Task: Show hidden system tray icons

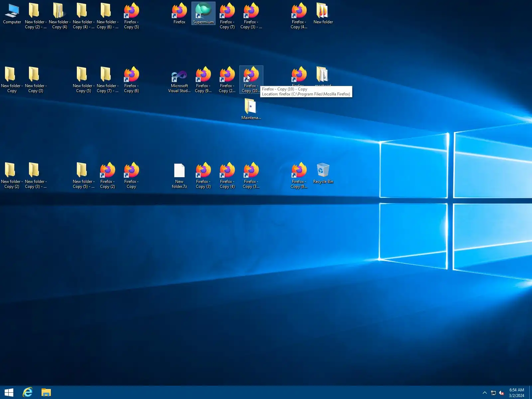Action: (484, 393)
